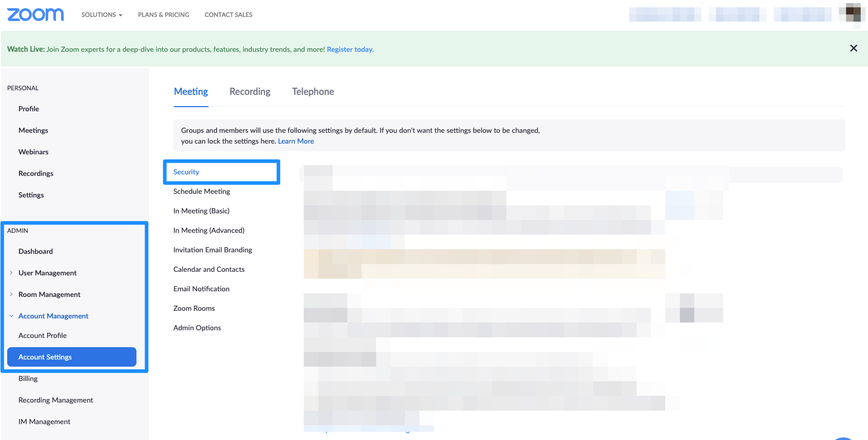The height and width of the screenshot is (440, 868).
Task: Open personal Settings in sidebar
Action: (31, 195)
